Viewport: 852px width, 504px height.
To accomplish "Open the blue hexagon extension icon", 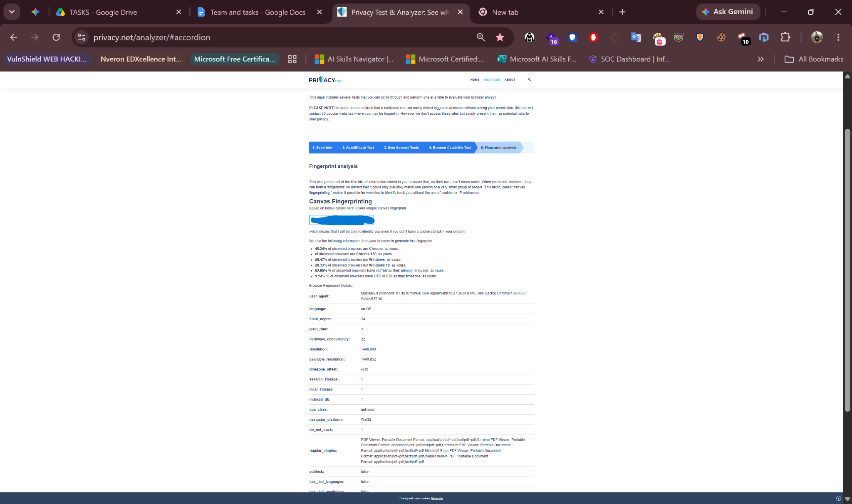I will click(764, 37).
